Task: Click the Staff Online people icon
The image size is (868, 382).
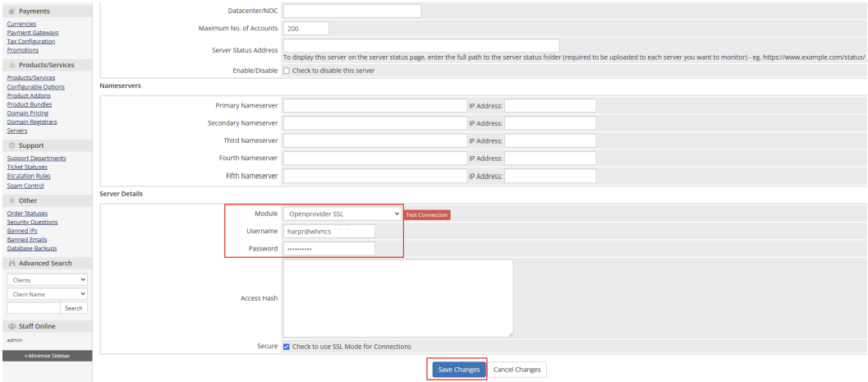Action: (11, 326)
